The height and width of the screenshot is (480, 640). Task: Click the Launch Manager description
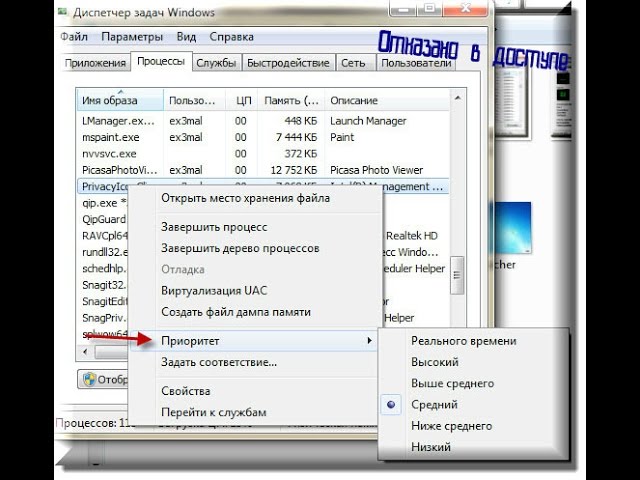point(368,121)
